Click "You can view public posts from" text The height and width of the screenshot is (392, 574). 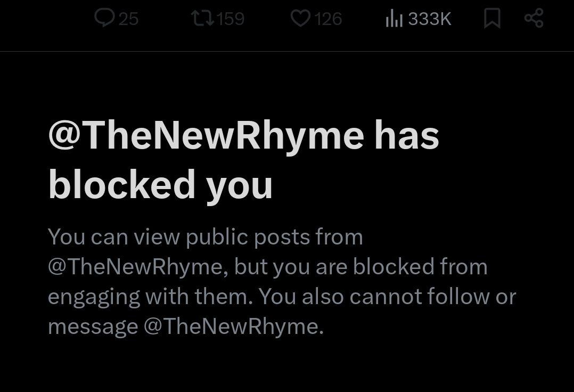[206, 237]
